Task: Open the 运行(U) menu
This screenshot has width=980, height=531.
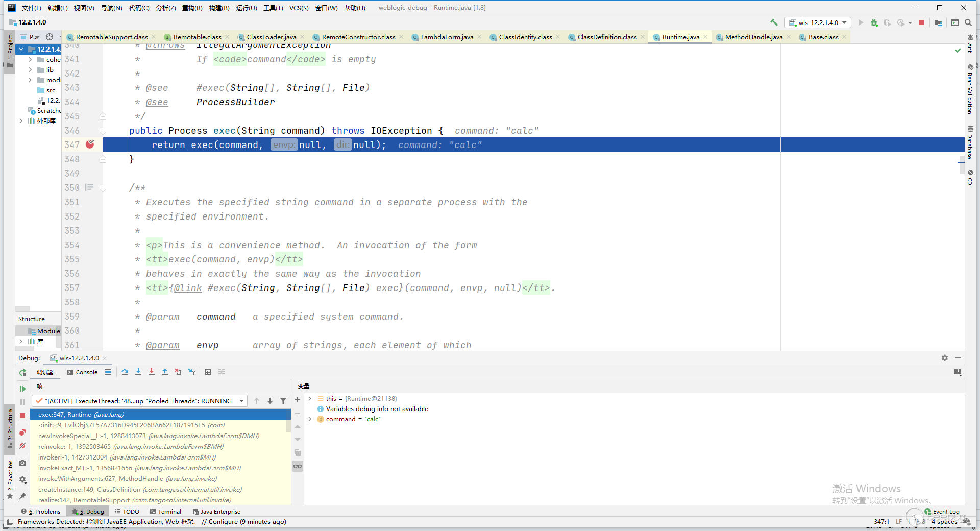Action: point(246,8)
